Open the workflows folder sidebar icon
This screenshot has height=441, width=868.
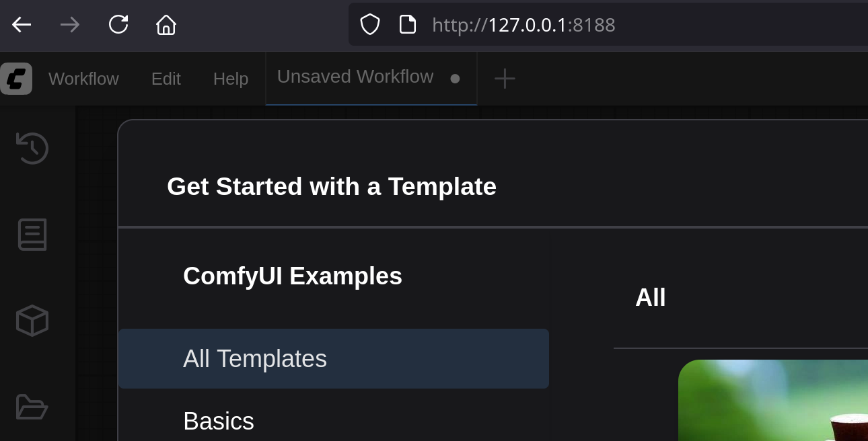32,407
